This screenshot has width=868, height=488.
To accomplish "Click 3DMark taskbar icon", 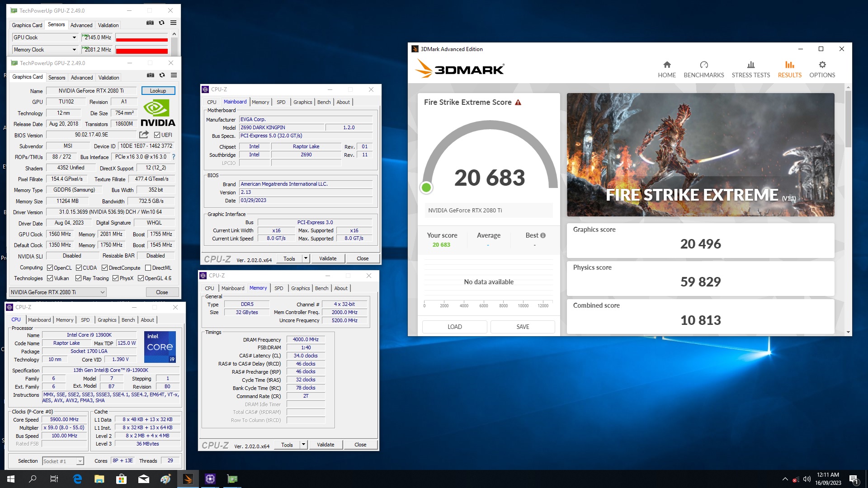I will click(x=188, y=479).
